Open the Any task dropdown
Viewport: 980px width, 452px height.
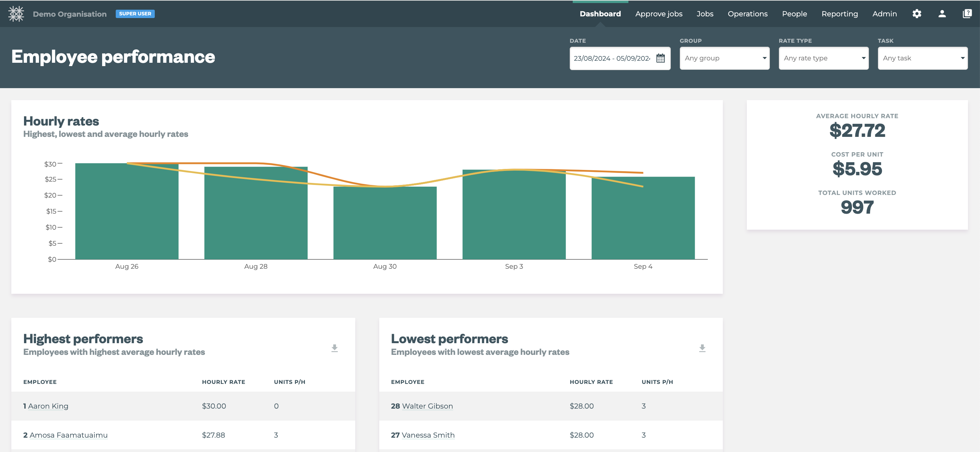pos(923,58)
